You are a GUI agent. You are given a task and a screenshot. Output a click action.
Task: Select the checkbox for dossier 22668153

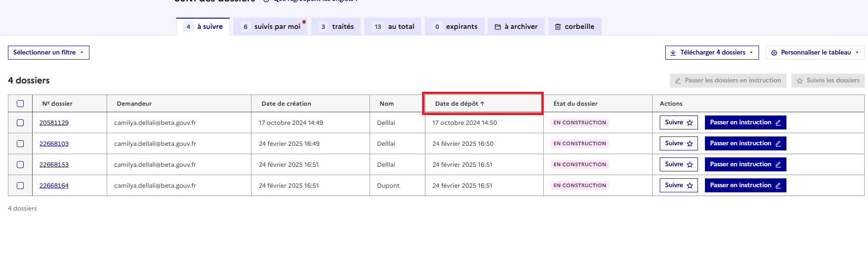click(x=21, y=165)
